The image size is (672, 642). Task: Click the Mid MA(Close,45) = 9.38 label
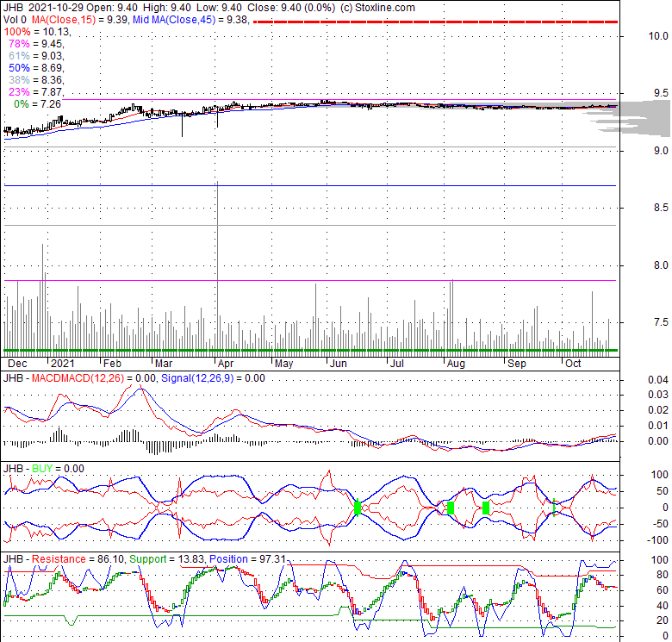click(190, 19)
